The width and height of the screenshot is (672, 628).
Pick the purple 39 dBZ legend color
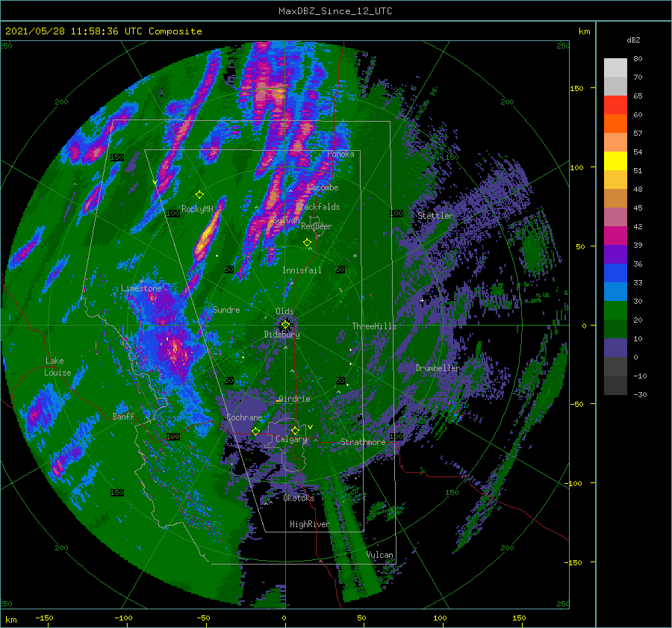pos(615,254)
